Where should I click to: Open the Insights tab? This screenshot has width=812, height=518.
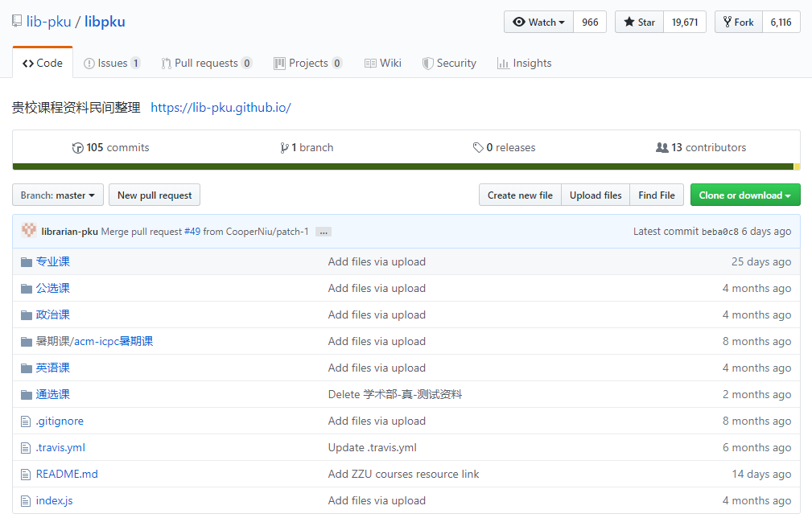[524, 63]
